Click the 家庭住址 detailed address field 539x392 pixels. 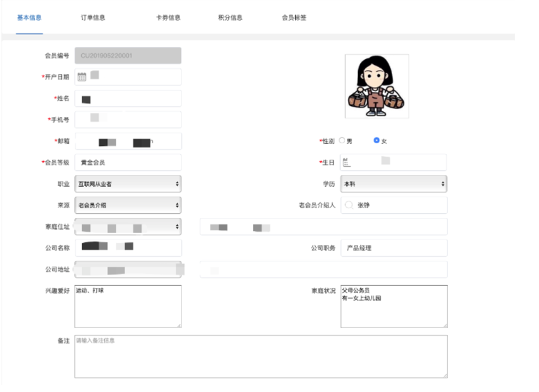[324, 227]
